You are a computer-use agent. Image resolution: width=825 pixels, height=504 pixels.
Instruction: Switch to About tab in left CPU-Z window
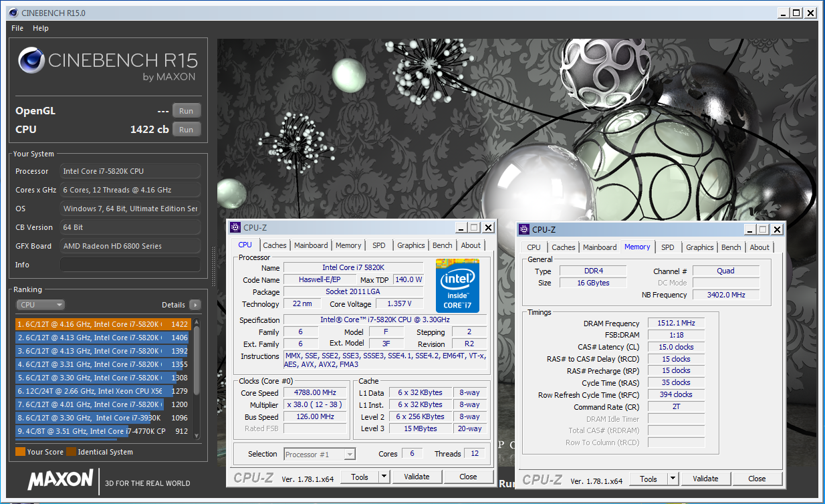pyautogui.click(x=471, y=245)
